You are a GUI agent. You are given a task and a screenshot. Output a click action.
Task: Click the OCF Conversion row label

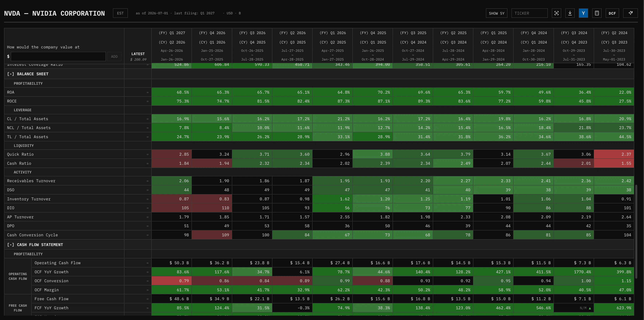(x=51, y=281)
